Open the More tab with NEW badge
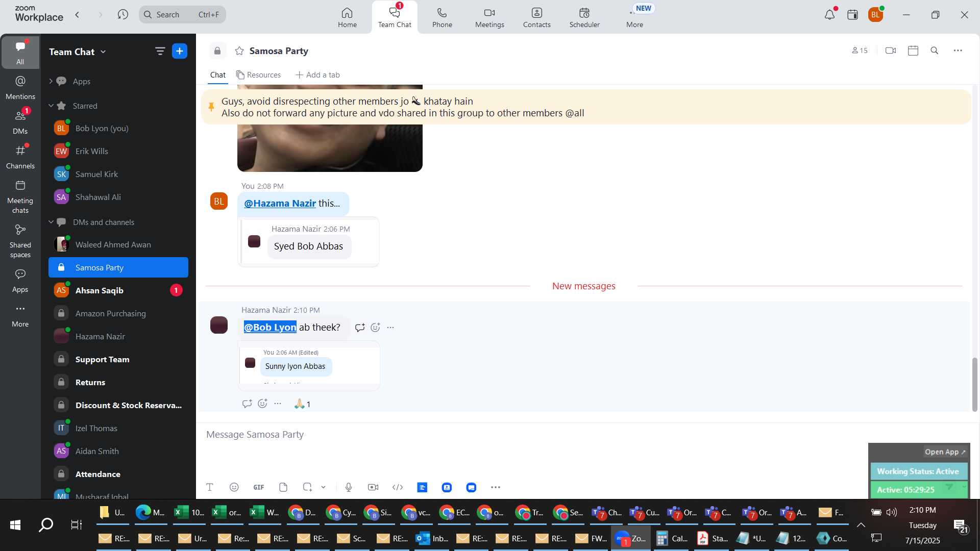 tap(635, 17)
